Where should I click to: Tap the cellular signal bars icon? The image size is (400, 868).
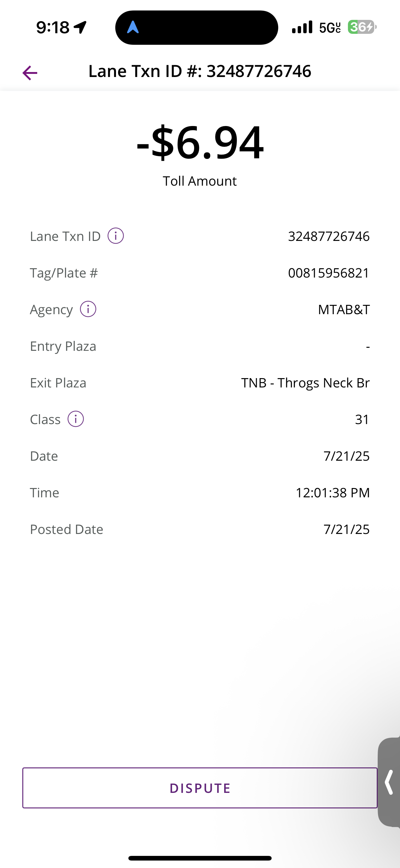(302, 27)
